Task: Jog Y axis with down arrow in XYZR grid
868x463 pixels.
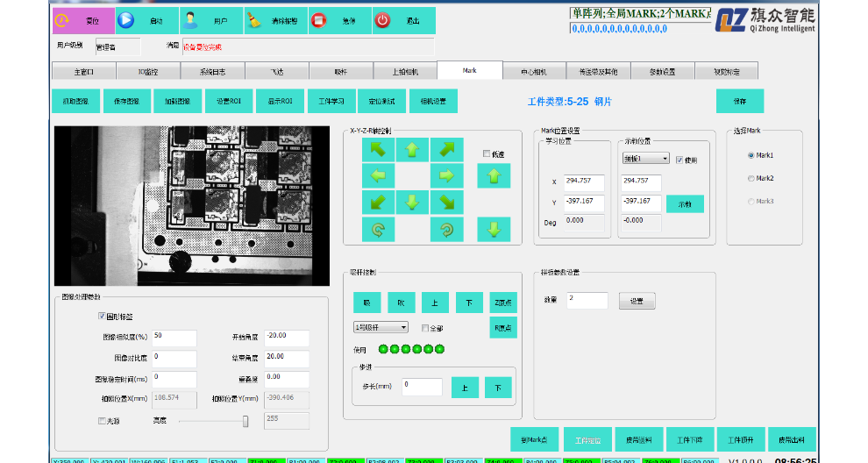Action: tap(412, 203)
